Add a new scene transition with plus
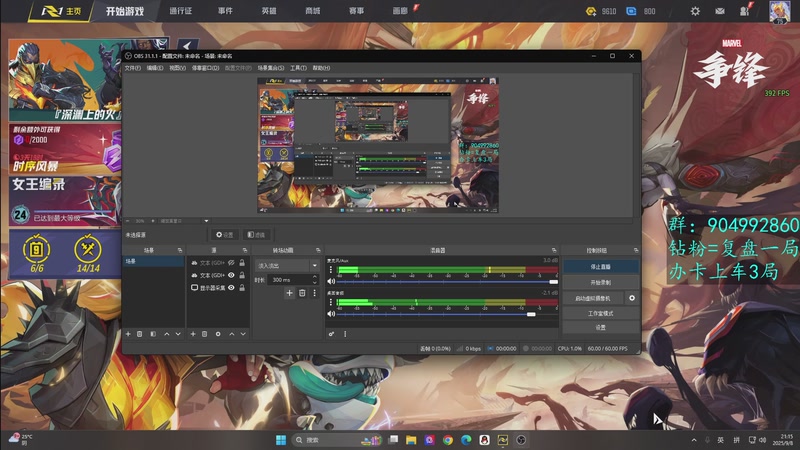 [289, 293]
